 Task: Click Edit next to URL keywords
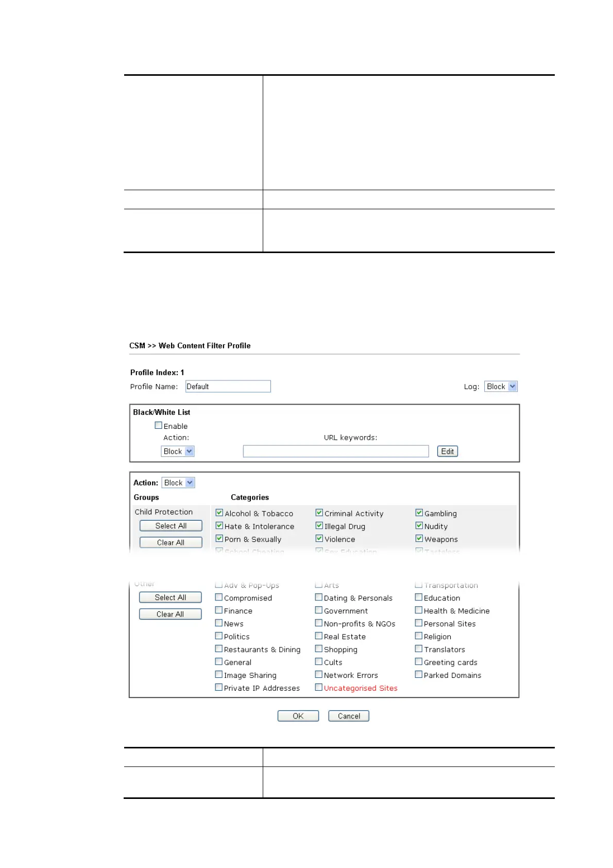point(448,452)
